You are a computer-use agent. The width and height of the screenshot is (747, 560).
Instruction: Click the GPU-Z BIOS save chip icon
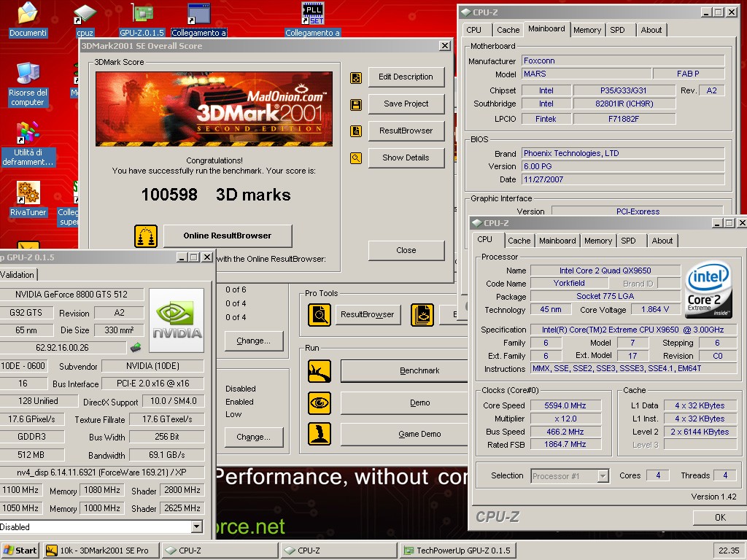point(136,348)
